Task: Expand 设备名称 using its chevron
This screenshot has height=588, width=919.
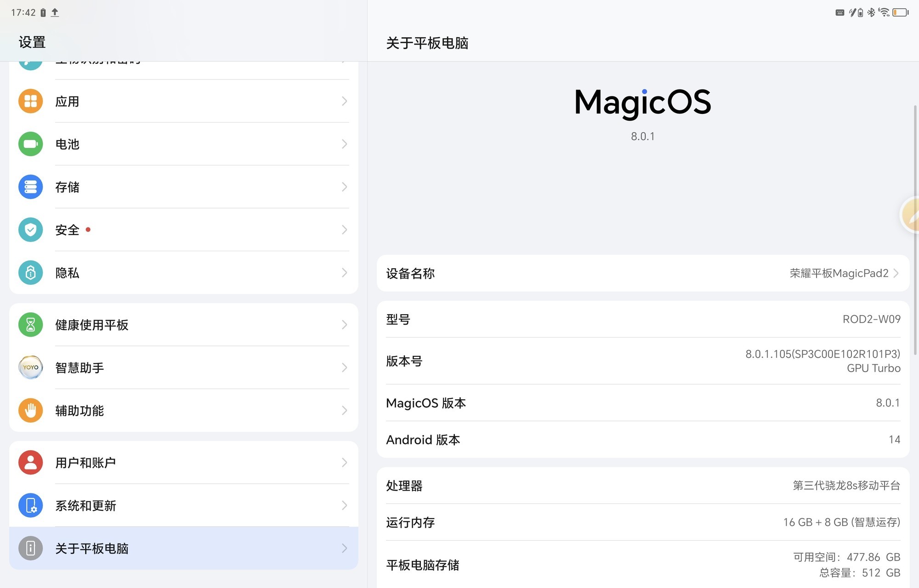Action: pyautogui.click(x=895, y=273)
